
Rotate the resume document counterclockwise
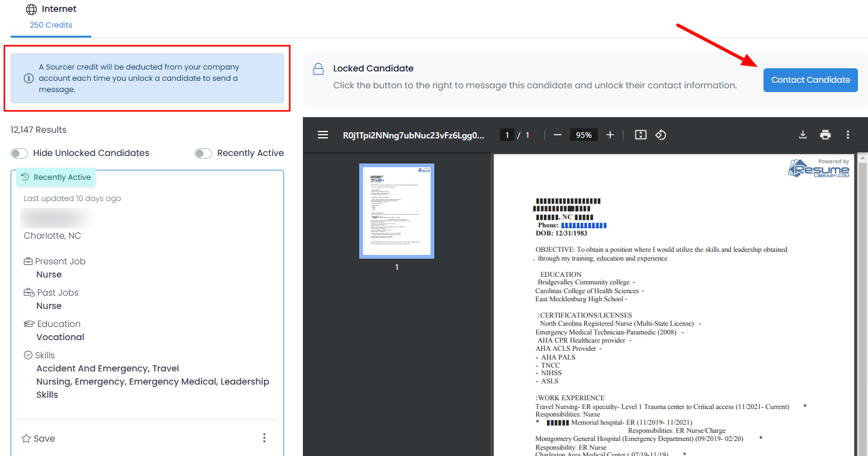pyautogui.click(x=661, y=135)
